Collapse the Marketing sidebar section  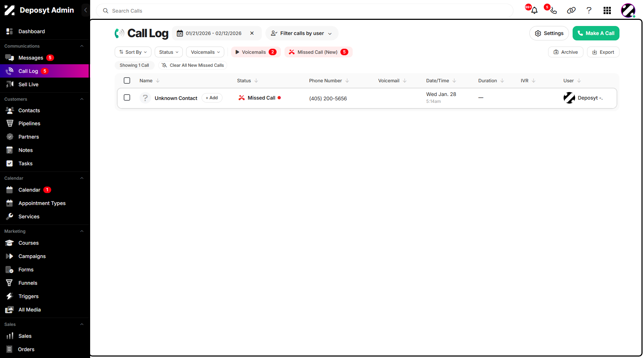[x=82, y=231]
